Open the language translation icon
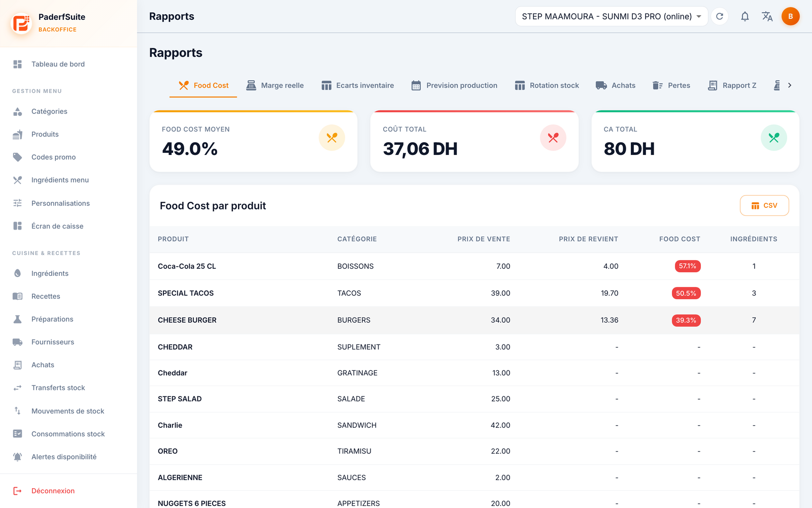 [x=767, y=16]
